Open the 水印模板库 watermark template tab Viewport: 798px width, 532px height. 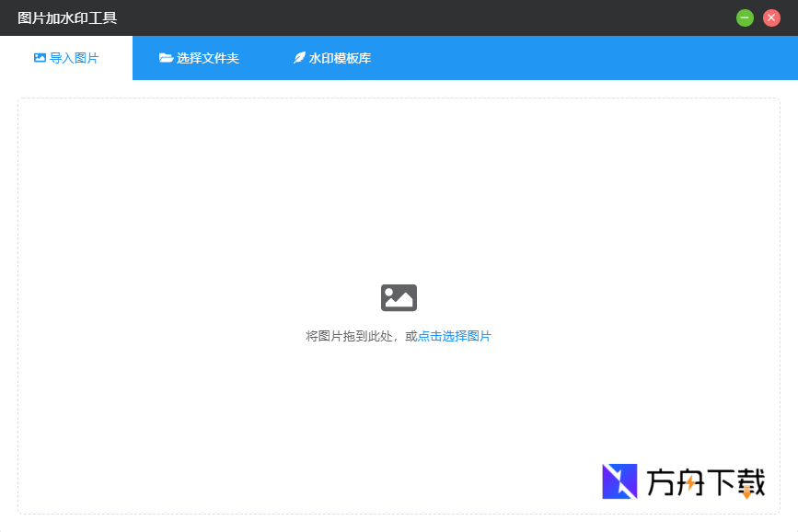pos(331,57)
